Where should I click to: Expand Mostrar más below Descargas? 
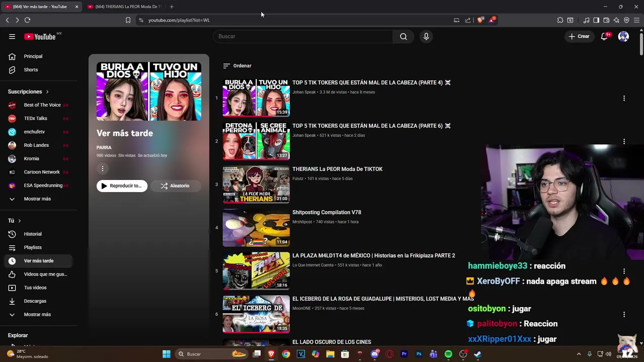point(36,314)
